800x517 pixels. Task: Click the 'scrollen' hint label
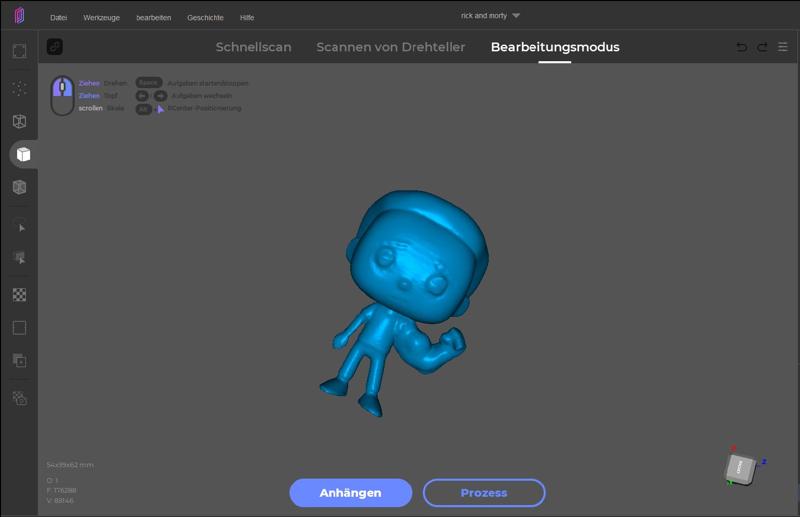click(x=90, y=108)
